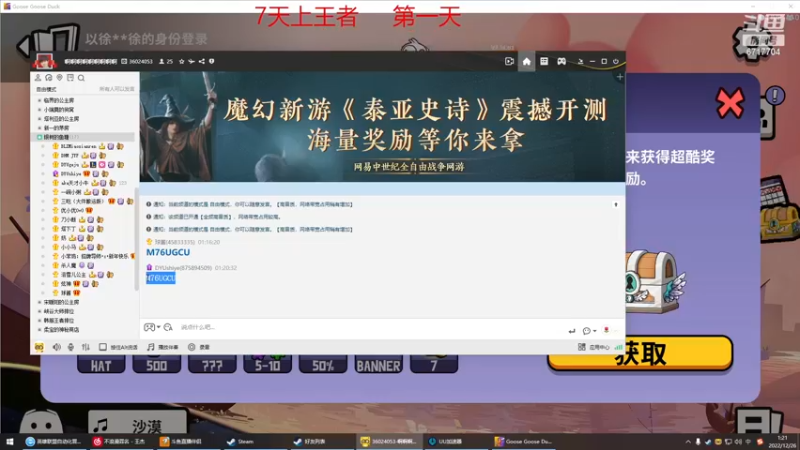The image size is (800, 450).
Task: Select the highlighted sub-channel with seventeen members
Action: pos(82,137)
